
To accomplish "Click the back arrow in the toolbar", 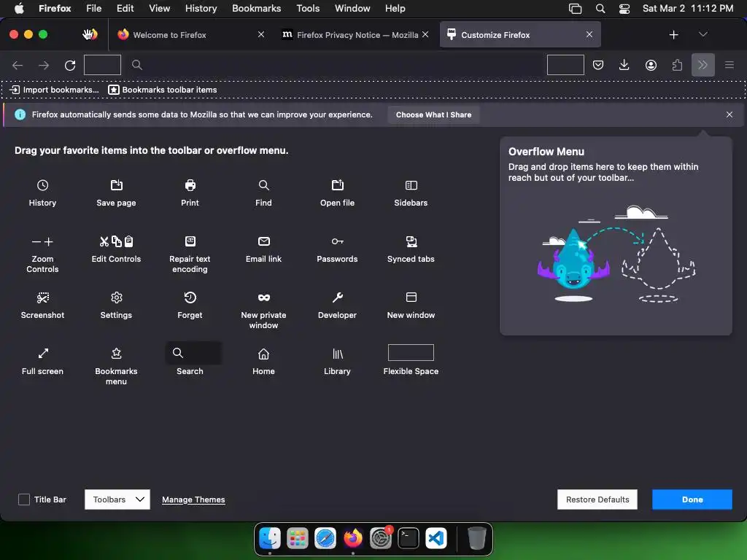I will click(18, 65).
